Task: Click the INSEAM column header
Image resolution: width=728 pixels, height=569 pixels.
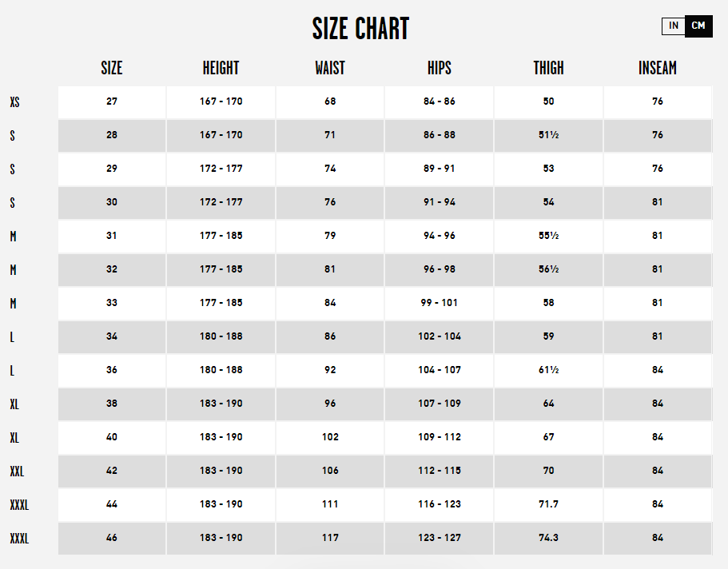Action: 658,68
